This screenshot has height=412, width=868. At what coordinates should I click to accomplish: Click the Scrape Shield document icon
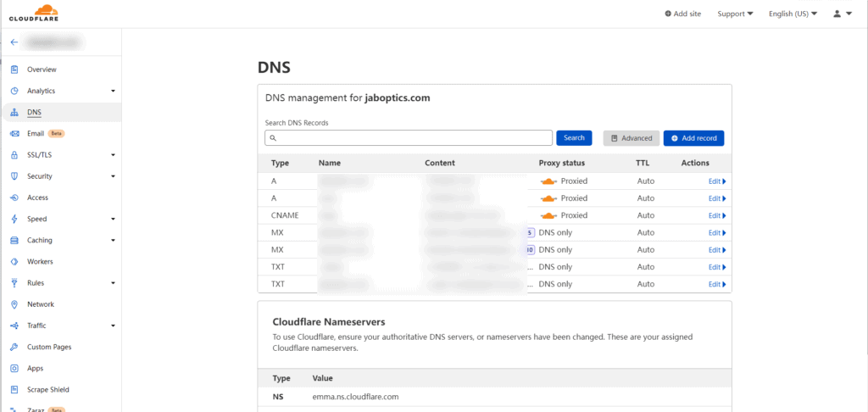pyautogui.click(x=15, y=390)
